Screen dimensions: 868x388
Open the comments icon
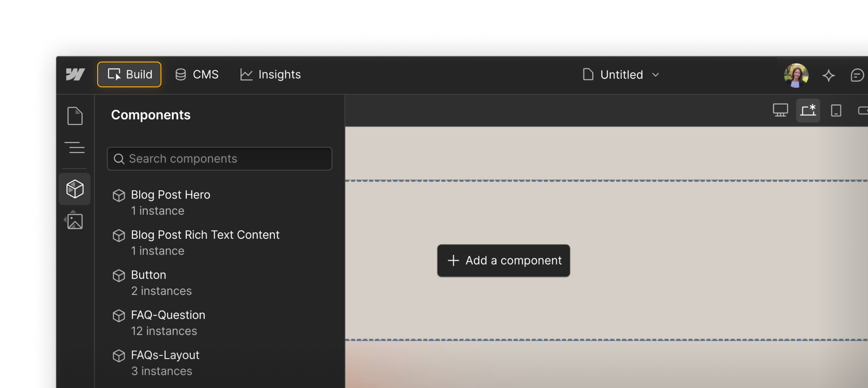[x=858, y=76]
